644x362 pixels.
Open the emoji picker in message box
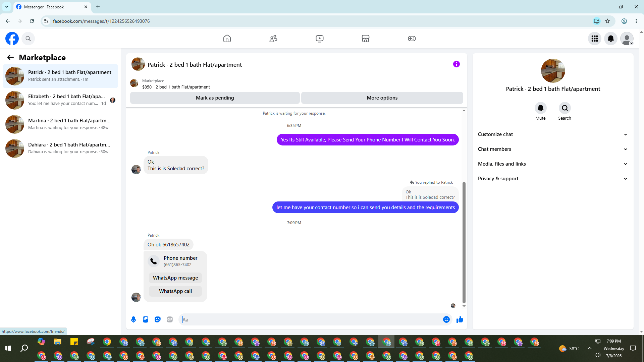(446, 319)
